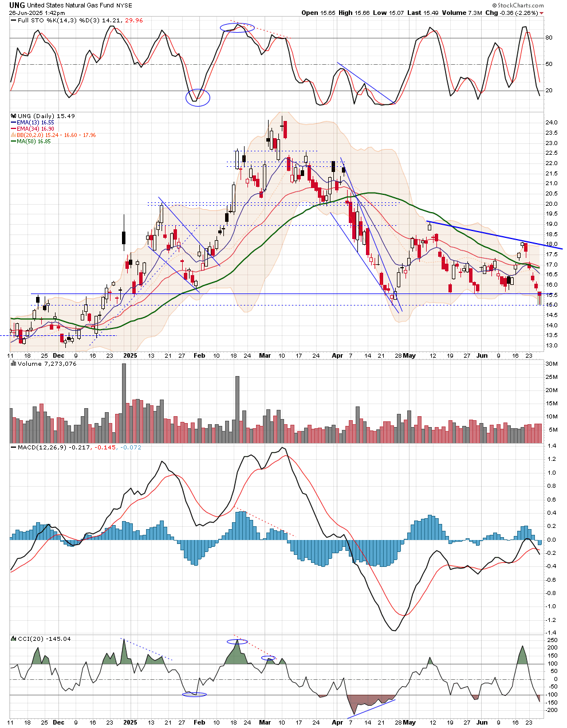The image size is (567, 728).
Task: Click the -200 label on CCI axis
Action: click(x=550, y=710)
